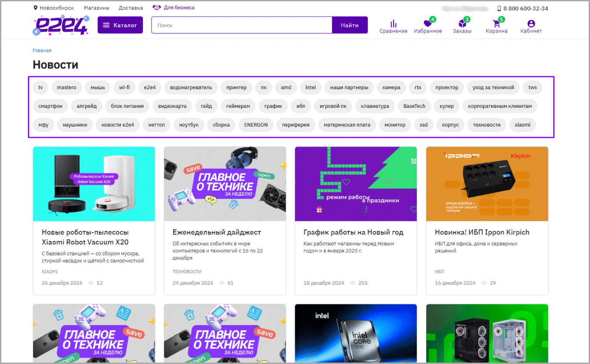Open the Доставка link
The image size is (590, 364).
pyautogui.click(x=131, y=8)
